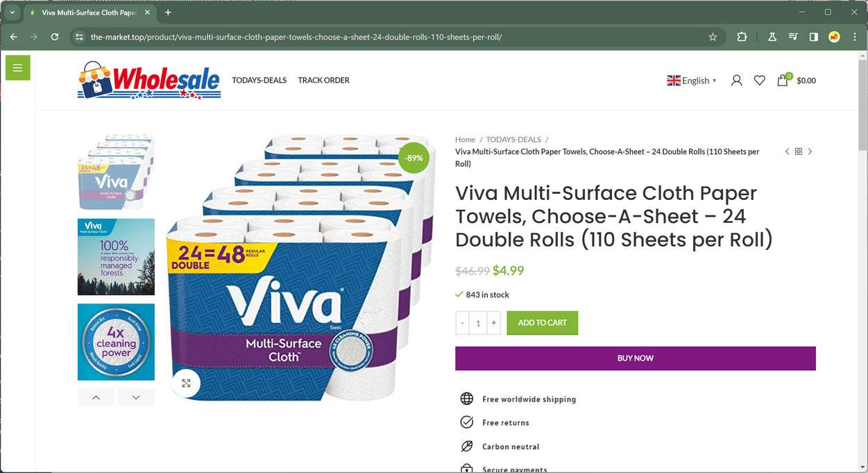Select the 4x cleaning power thumbnail
Image resolution: width=868 pixels, height=473 pixels.
pyautogui.click(x=116, y=342)
